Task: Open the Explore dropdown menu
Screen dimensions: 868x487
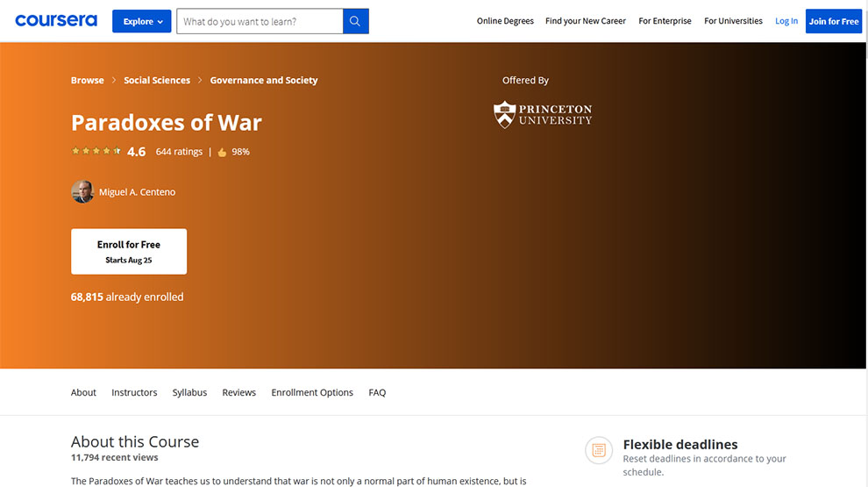Action: (142, 21)
